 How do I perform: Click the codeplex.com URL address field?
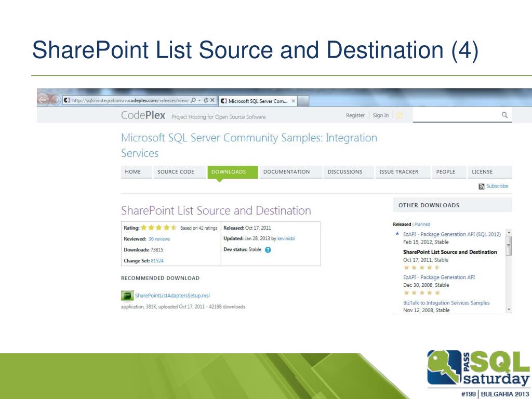coord(130,100)
